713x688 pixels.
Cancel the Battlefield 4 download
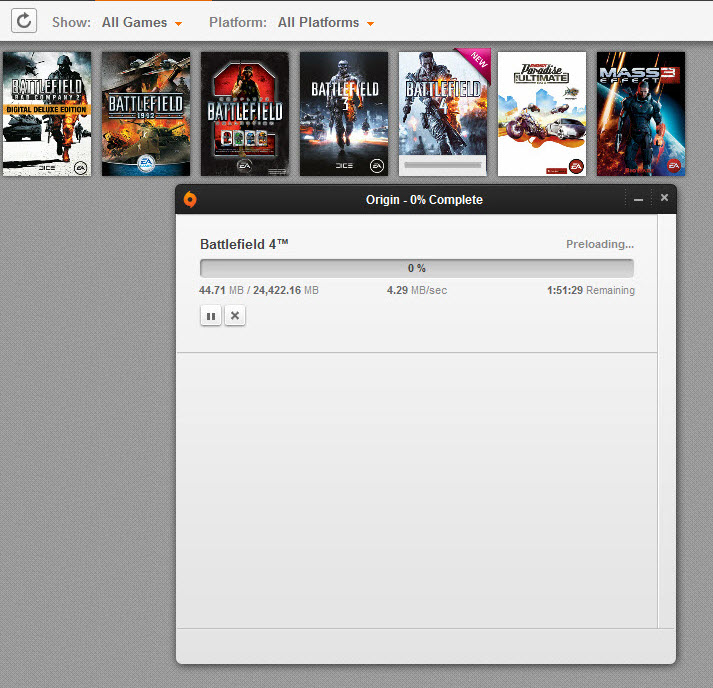pyautogui.click(x=235, y=316)
